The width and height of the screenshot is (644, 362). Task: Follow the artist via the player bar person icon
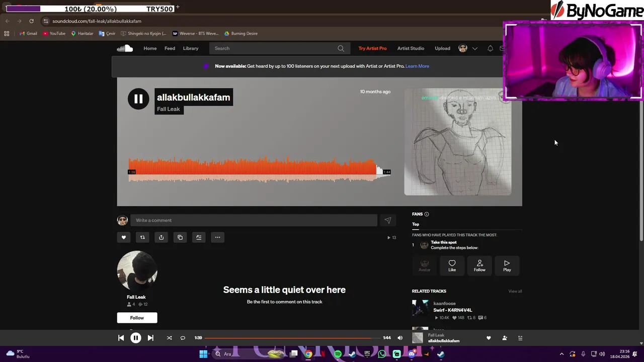coord(505,338)
